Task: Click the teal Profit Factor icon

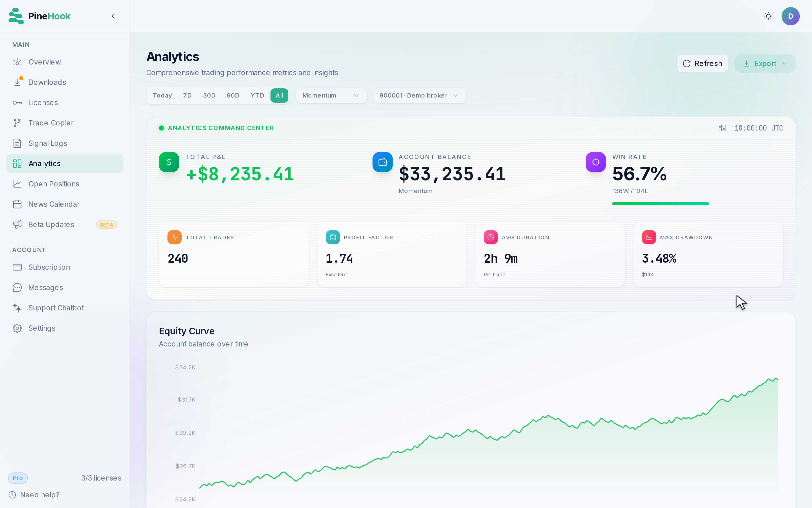Action: tap(332, 237)
